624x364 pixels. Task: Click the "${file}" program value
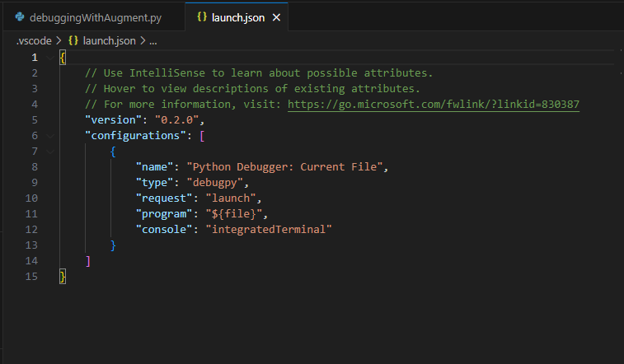[234, 214]
